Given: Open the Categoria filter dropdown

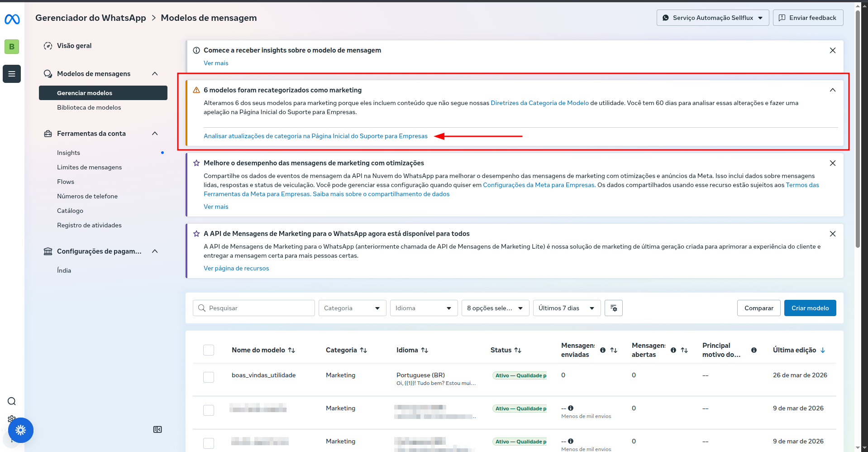Looking at the screenshot, I should pyautogui.click(x=352, y=308).
